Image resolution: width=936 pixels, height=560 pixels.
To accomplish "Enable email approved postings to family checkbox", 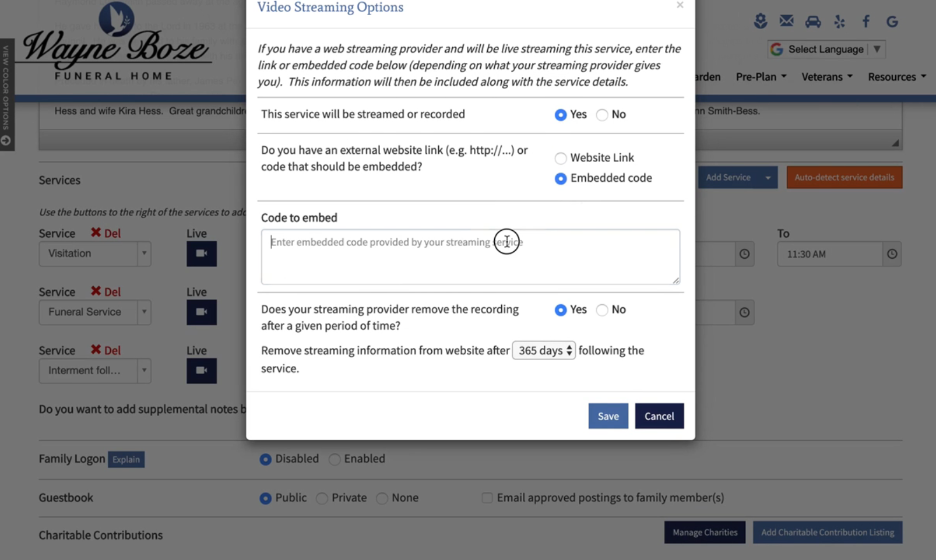I will [x=487, y=498].
